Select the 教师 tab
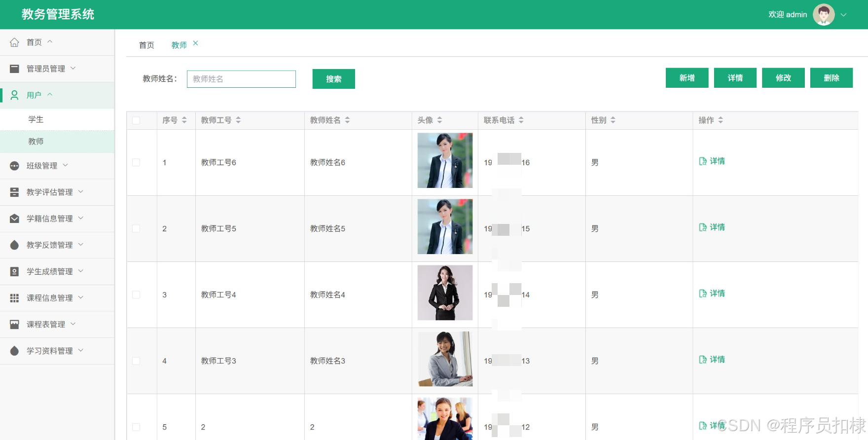 click(x=179, y=45)
